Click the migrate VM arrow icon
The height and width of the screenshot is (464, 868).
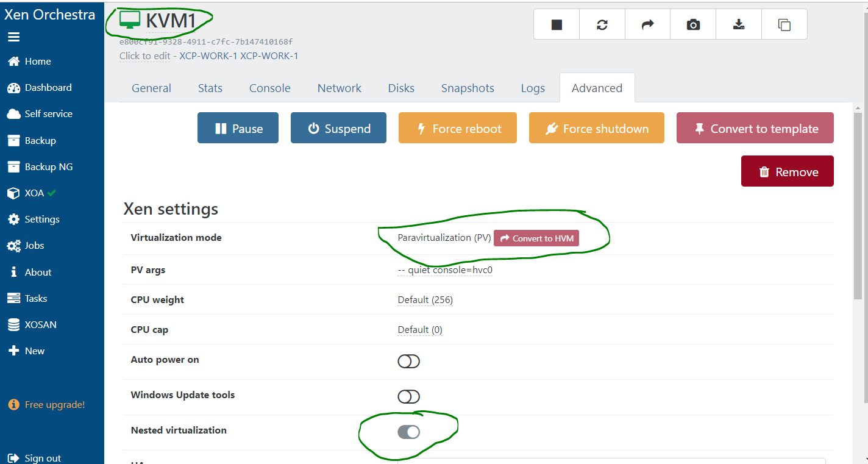point(647,24)
